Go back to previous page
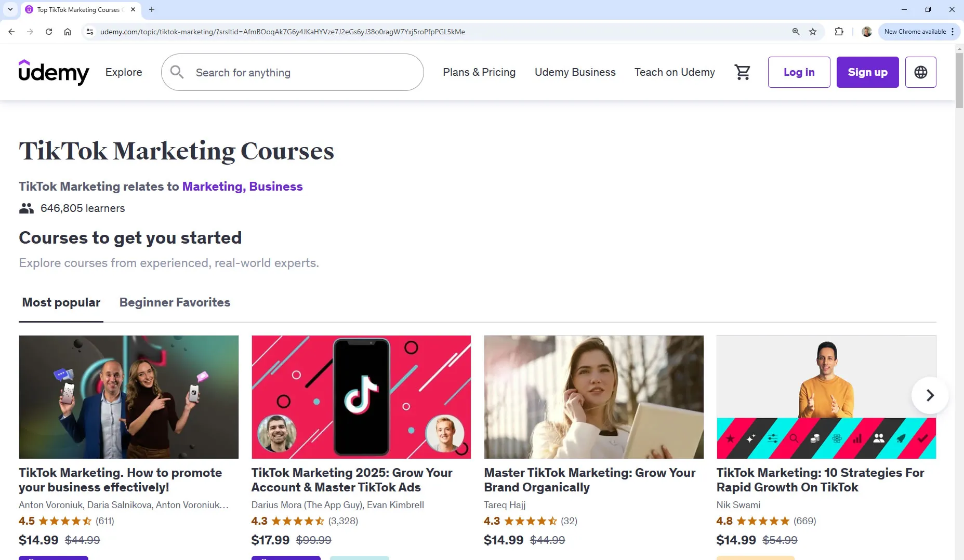 point(11,32)
